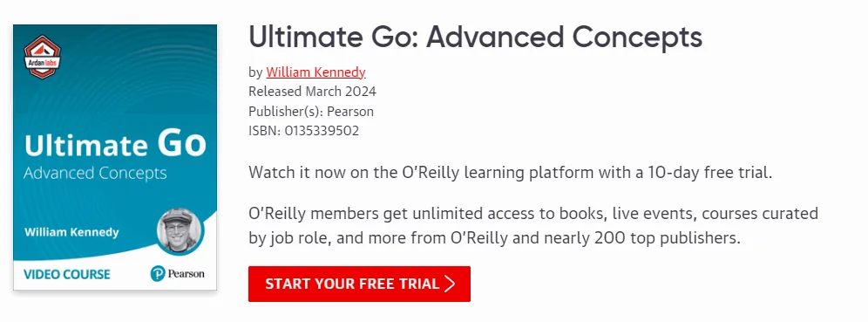Click the arrow chevron on the trial button
Image resolution: width=868 pixels, height=322 pixels.
pos(450,284)
